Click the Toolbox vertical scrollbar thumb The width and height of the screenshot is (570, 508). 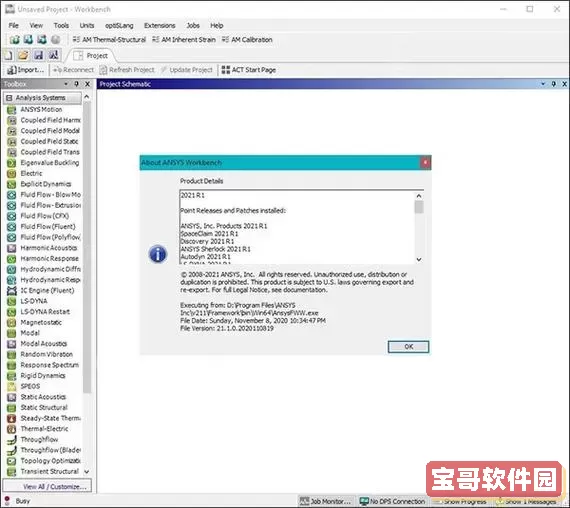click(87, 247)
